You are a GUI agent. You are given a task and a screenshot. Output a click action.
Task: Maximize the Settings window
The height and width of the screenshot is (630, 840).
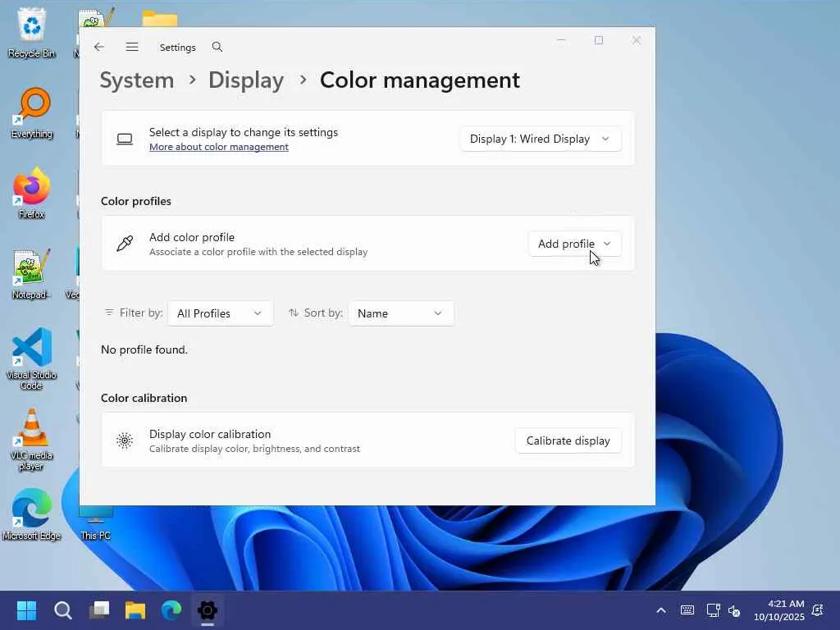tap(599, 40)
